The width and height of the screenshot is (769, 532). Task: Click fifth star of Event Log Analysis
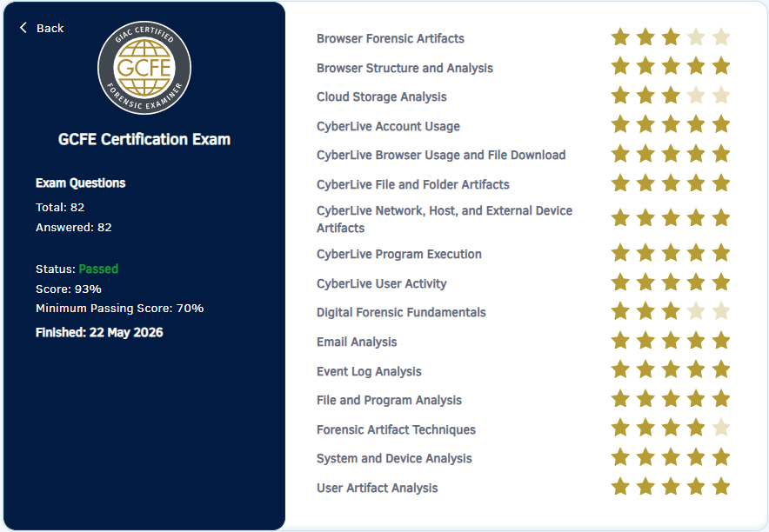tap(721, 369)
